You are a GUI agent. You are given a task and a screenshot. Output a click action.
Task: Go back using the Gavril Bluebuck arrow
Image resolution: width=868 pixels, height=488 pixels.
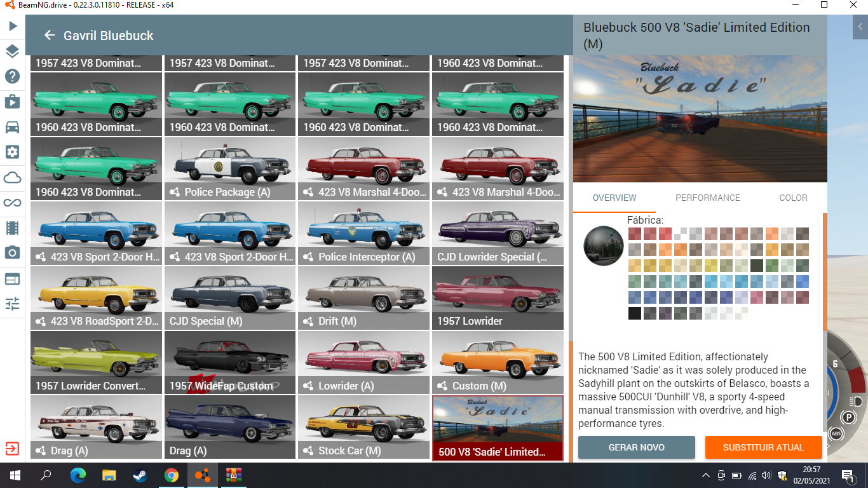pos(50,36)
